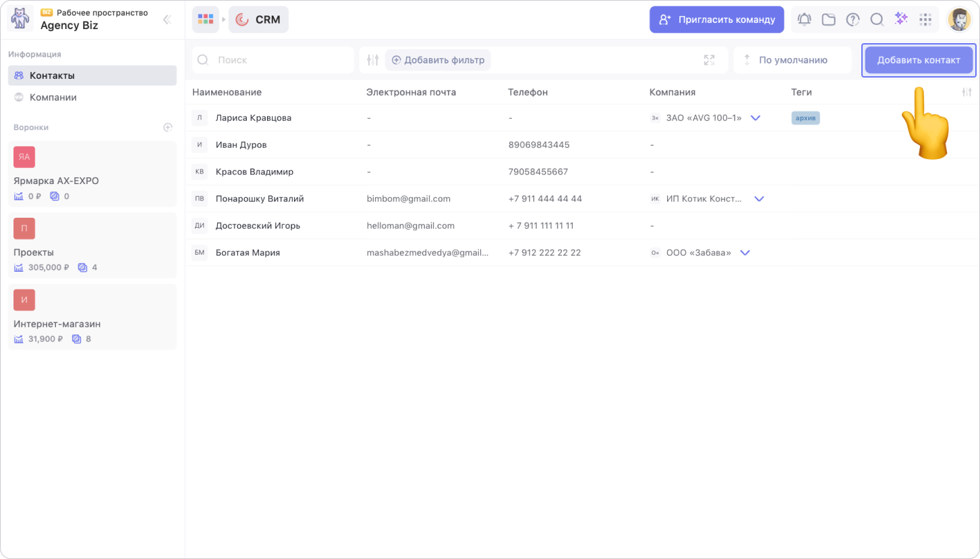
Task: Expand company dropdown for ИП Котик
Action: (759, 199)
